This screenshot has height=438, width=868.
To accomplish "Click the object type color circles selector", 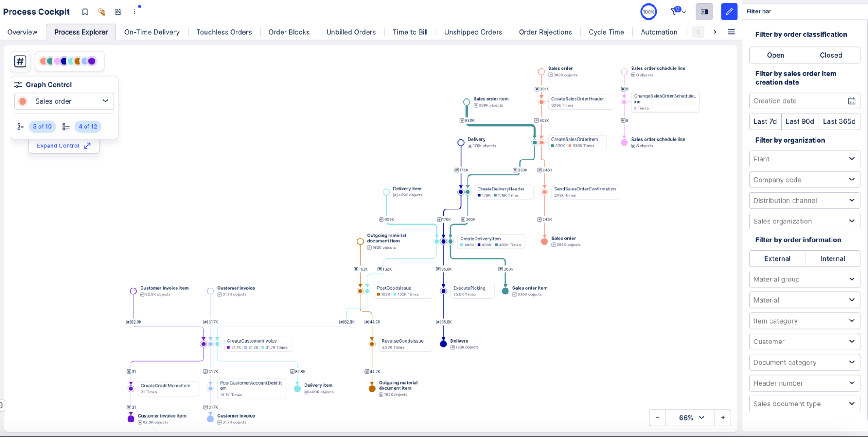I will click(68, 61).
